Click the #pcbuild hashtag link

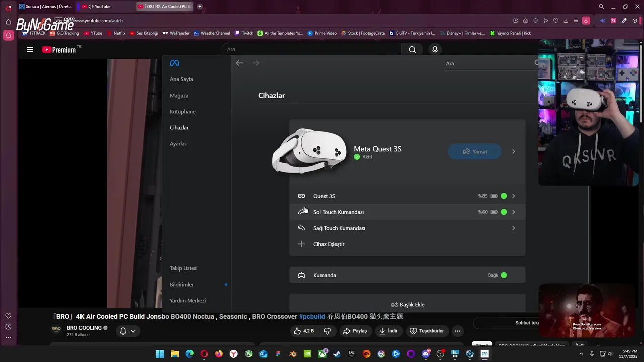coord(312,317)
